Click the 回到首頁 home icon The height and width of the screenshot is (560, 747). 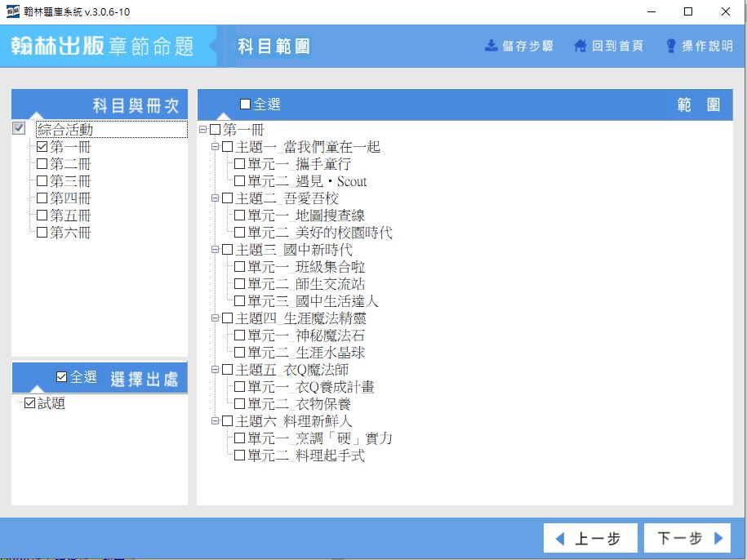[580, 46]
